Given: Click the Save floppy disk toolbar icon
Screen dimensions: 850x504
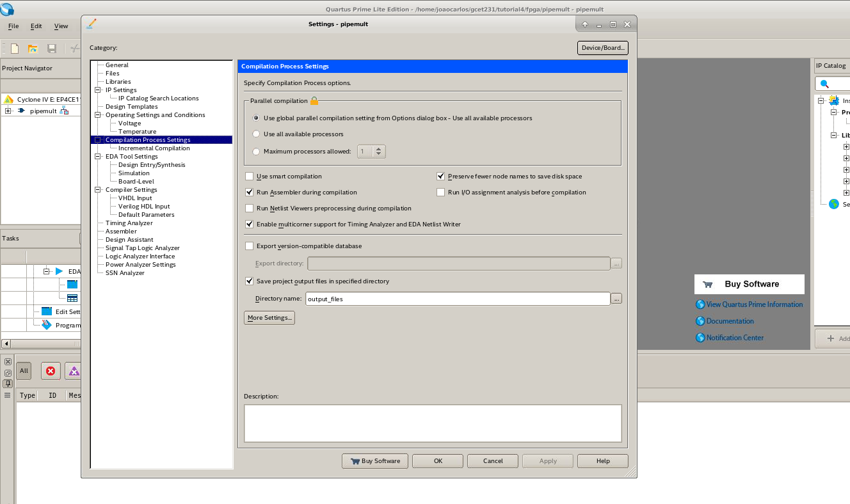Looking at the screenshot, I should pyautogui.click(x=52, y=49).
